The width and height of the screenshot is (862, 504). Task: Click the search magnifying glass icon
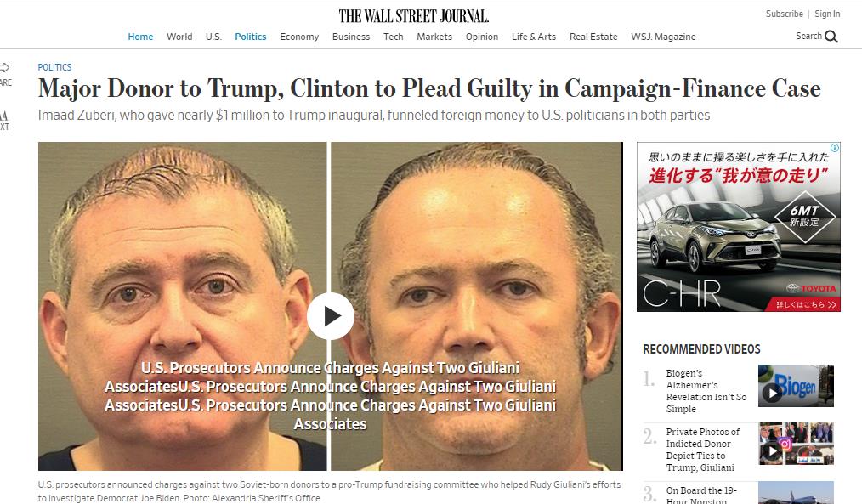(x=831, y=37)
